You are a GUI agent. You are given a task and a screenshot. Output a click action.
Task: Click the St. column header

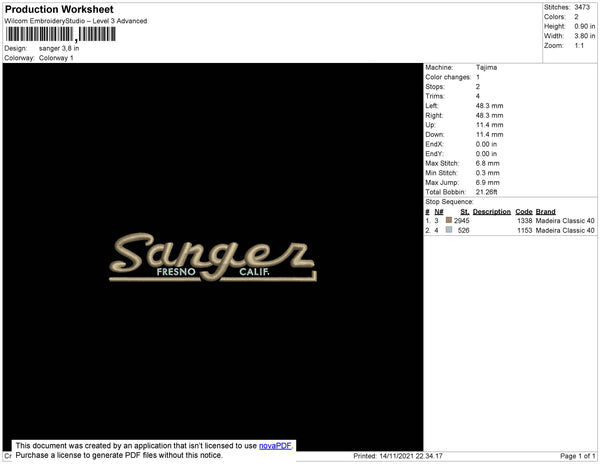tap(465, 212)
